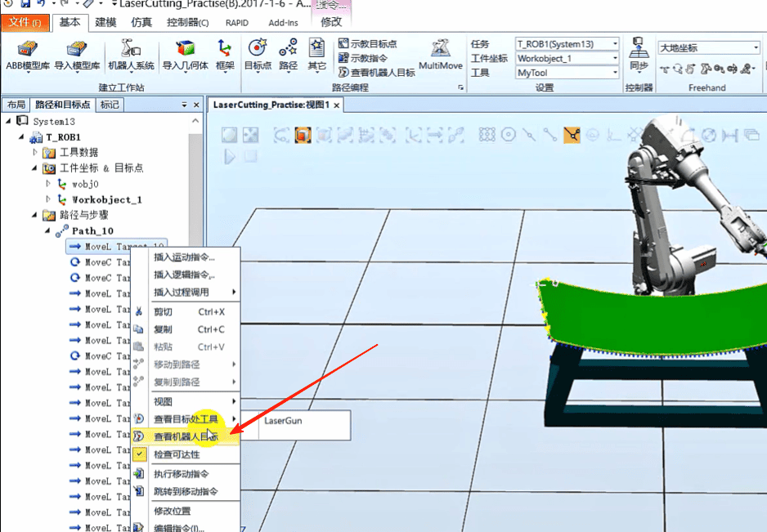Screen dimensions: 767x532
Task: Open 导入几何体 import geometry
Action: point(185,56)
